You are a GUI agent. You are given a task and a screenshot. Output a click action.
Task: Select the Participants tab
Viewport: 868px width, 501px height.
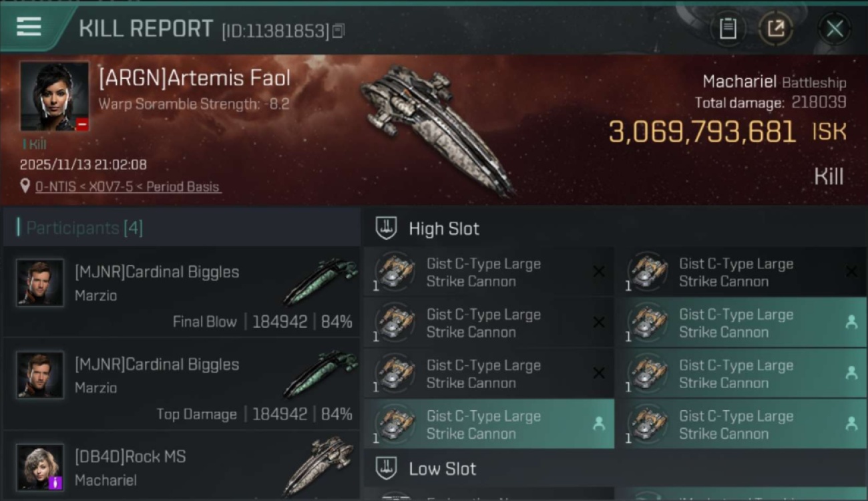tap(83, 228)
